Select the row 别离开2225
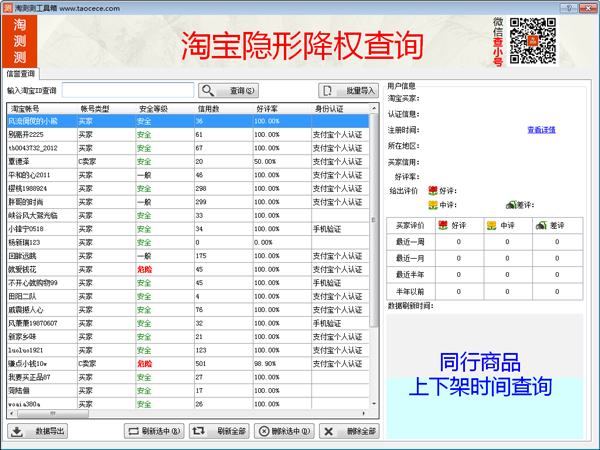This screenshot has height=450, width=600. [x=188, y=135]
